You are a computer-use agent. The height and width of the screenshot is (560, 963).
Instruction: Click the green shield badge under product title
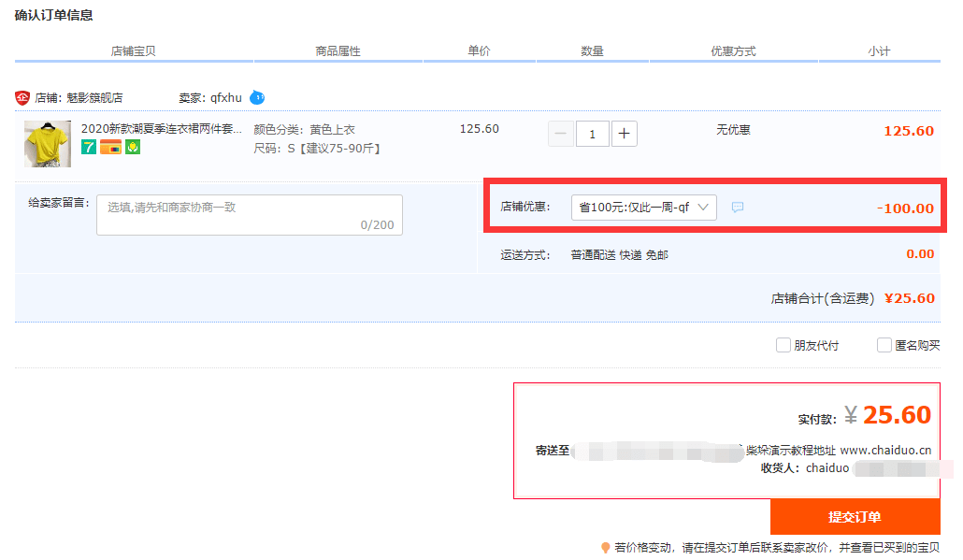pyautogui.click(x=133, y=147)
